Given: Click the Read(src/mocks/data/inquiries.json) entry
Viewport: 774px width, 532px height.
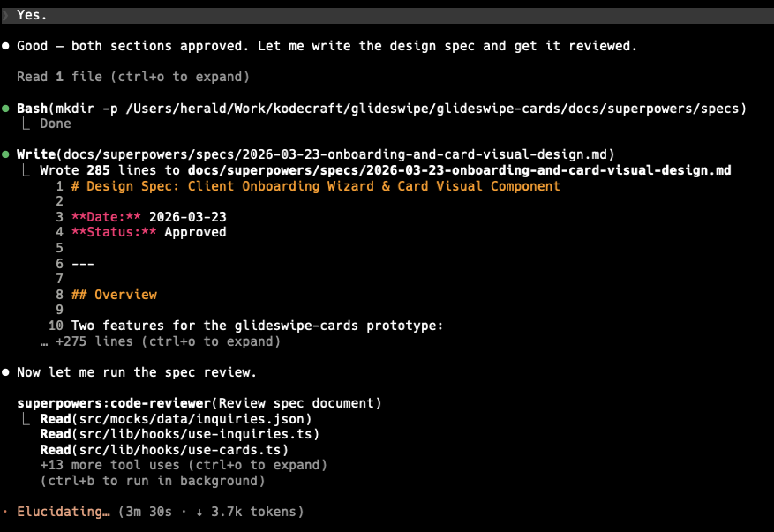Looking at the screenshot, I should (x=176, y=418).
